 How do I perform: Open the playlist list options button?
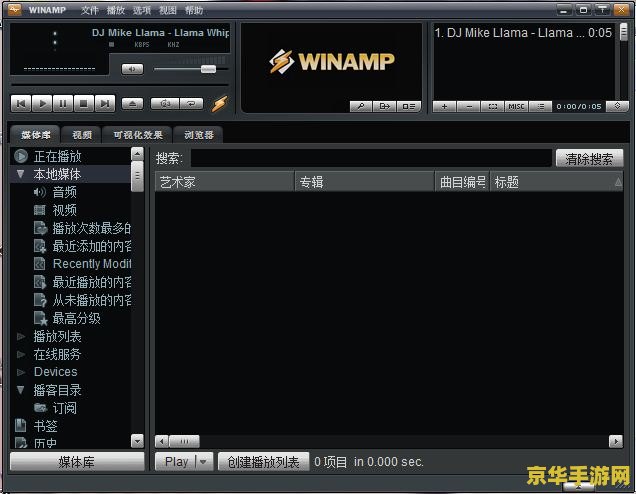coord(541,106)
